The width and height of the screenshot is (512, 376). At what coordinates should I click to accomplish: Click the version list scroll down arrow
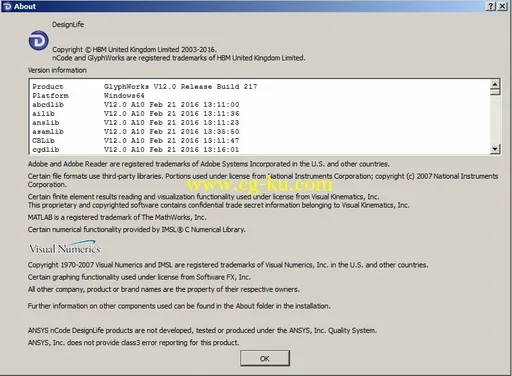pyautogui.click(x=495, y=149)
